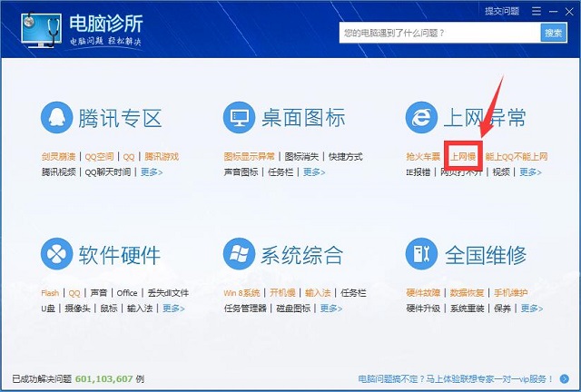Select the 保养 service link
Image resolution: width=581 pixels, height=392 pixels.
[502, 309]
